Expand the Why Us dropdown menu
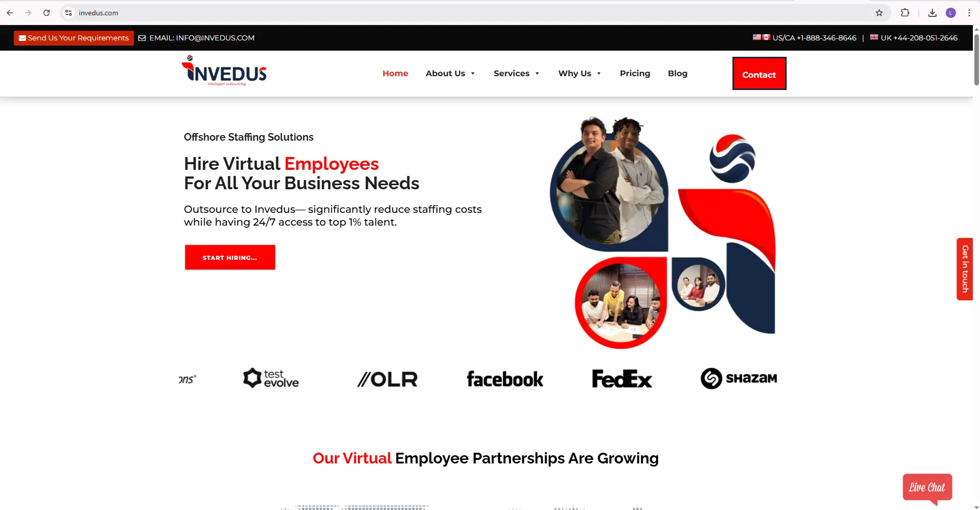The width and height of the screenshot is (980, 510). tap(580, 73)
